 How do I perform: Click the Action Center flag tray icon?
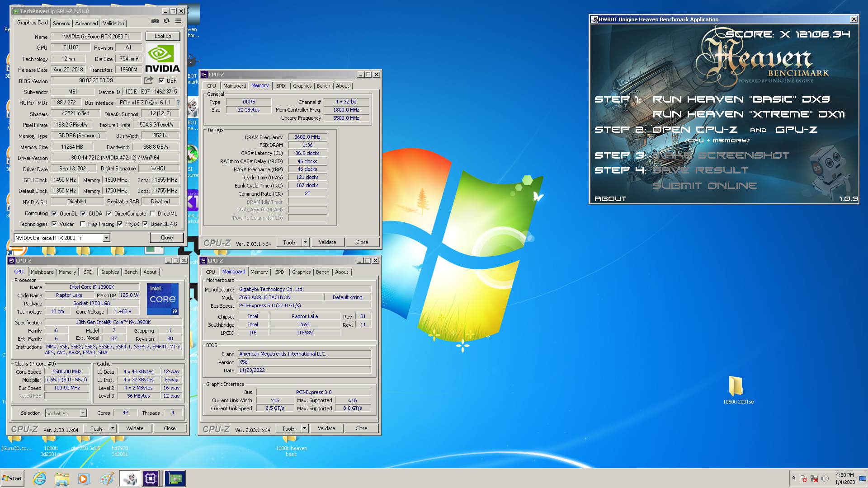pos(803,479)
